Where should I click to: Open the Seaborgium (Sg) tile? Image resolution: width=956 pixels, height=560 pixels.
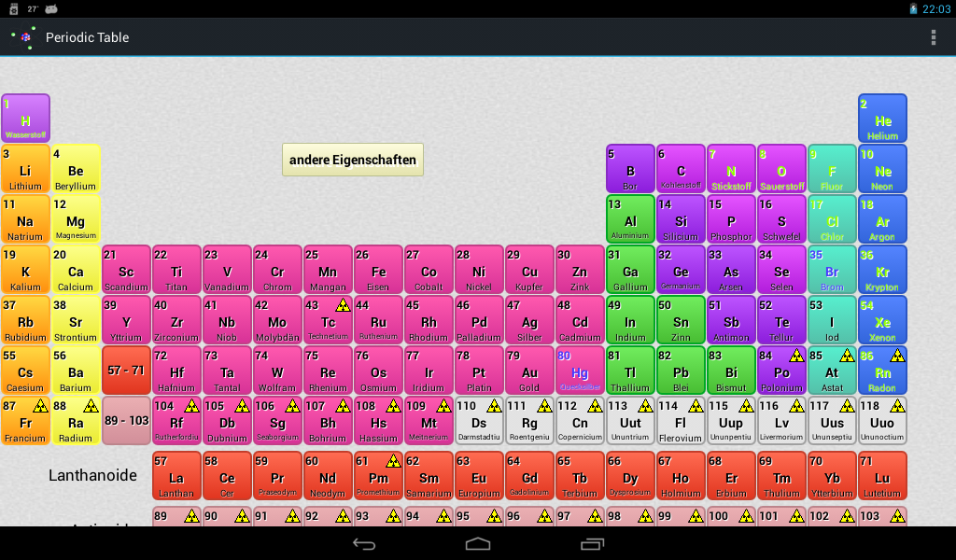coord(277,420)
